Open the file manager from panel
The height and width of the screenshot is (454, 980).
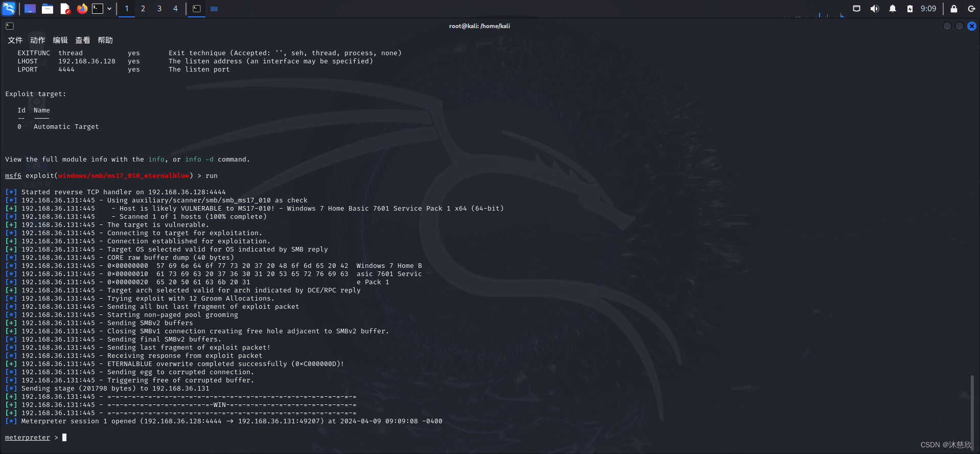click(x=48, y=9)
